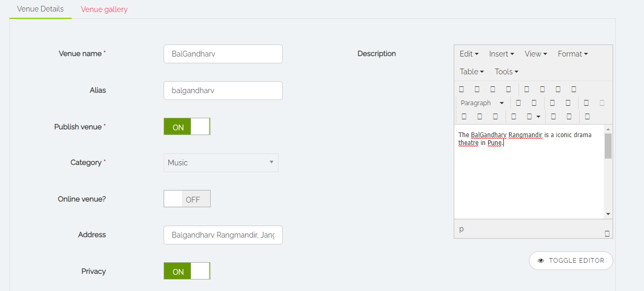Open the table icon dropdown in toolbar
Screen dimensions: 644x291
[533, 116]
